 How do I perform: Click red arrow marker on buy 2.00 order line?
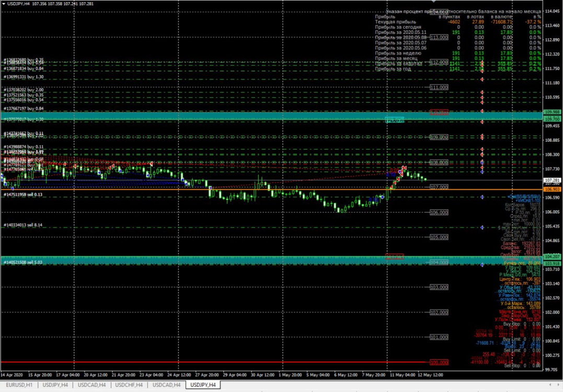point(482,93)
